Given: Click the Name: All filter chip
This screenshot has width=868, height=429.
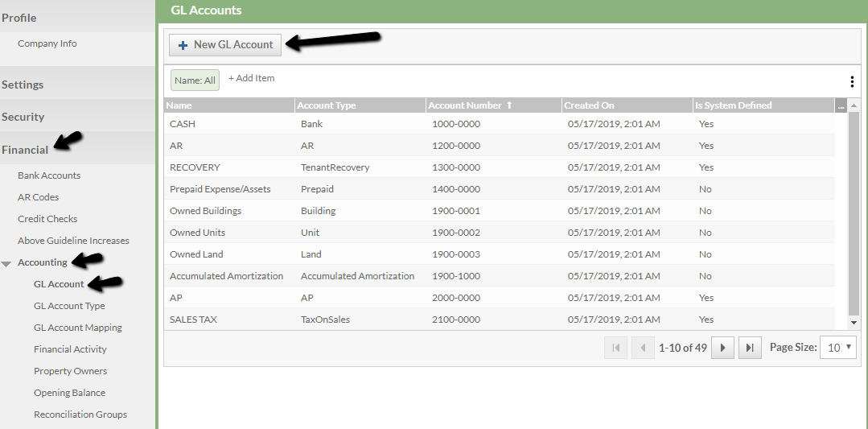Looking at the screenshot, I should point(195,80).
